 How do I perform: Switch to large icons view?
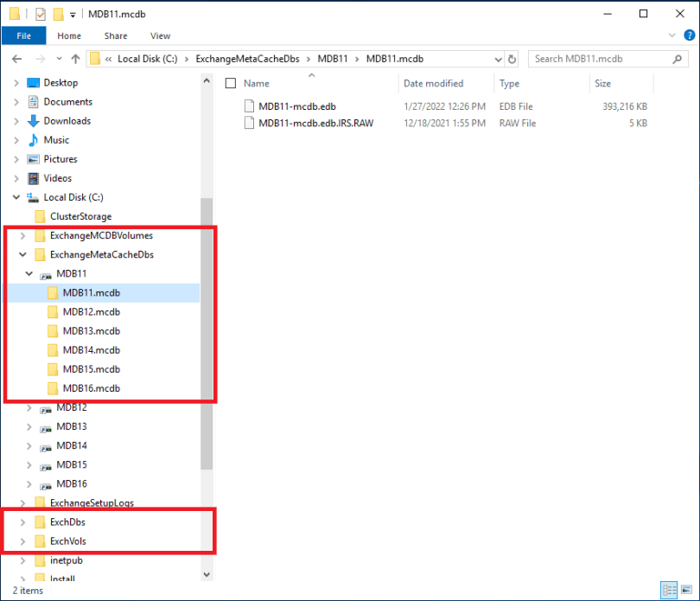click(685, 589)
